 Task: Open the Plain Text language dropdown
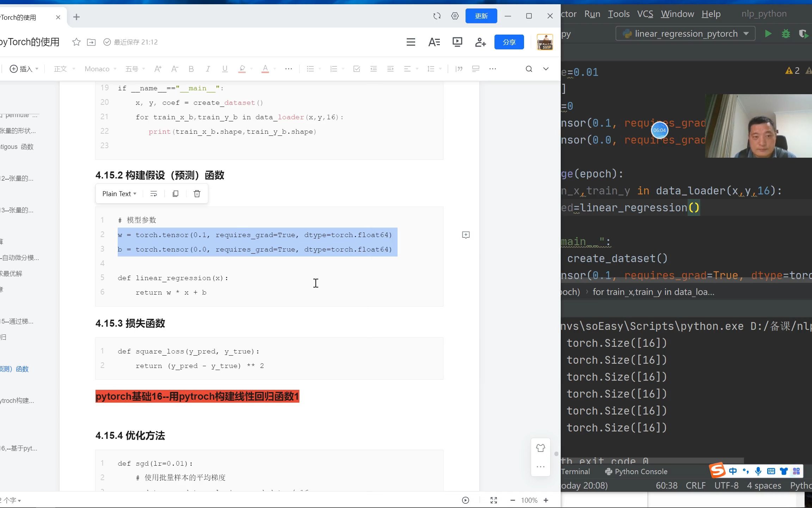(x=119, y=194)
